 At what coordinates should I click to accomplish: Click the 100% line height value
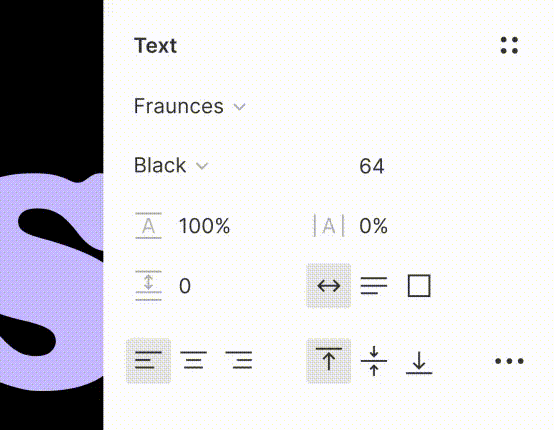point(205,226)
